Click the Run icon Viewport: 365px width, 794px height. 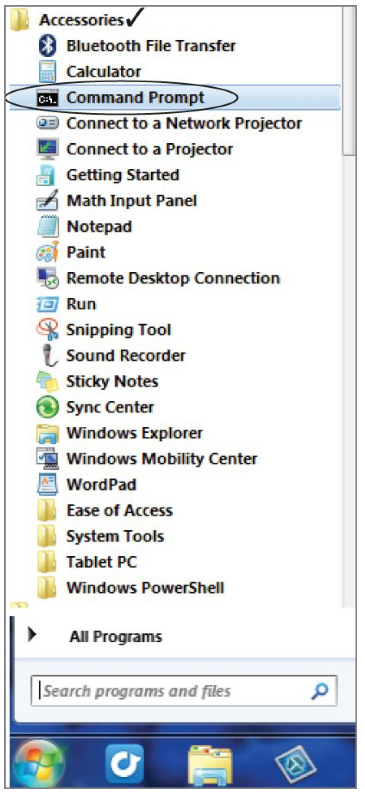click(x=48, y=304)
